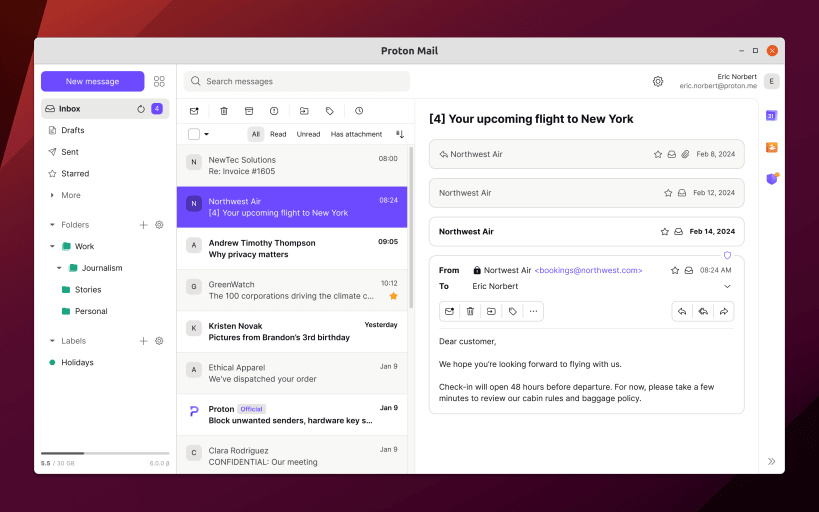Click archive icon in the list toolbar
Image resolution: width=819 pixels, height=512 pixels.
click(x=249, y=111)
